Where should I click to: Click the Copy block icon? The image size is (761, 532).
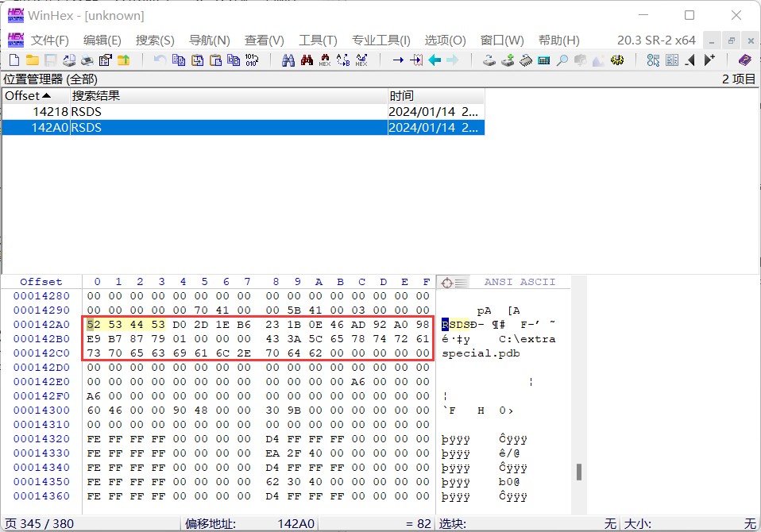click(x=179, y=60)
